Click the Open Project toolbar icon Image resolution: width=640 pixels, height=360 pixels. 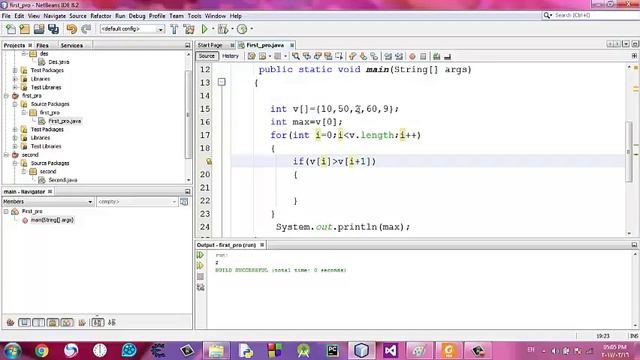coord(39,29)
